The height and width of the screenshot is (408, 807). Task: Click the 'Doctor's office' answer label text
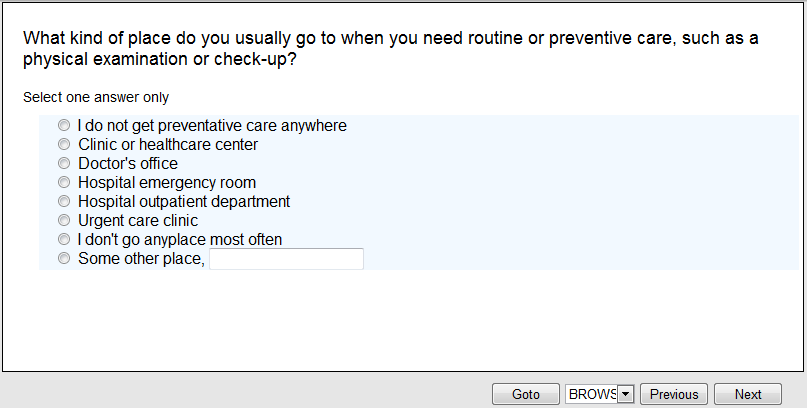click(128, 164)
